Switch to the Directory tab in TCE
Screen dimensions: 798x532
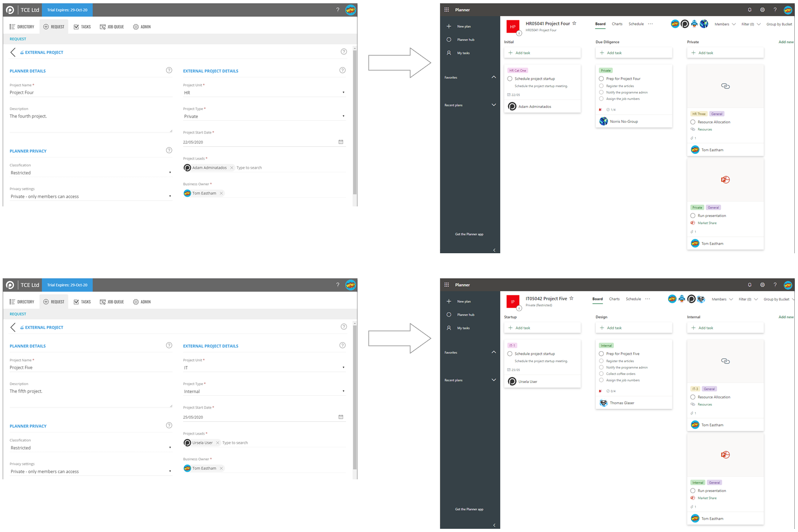point(23,26)
